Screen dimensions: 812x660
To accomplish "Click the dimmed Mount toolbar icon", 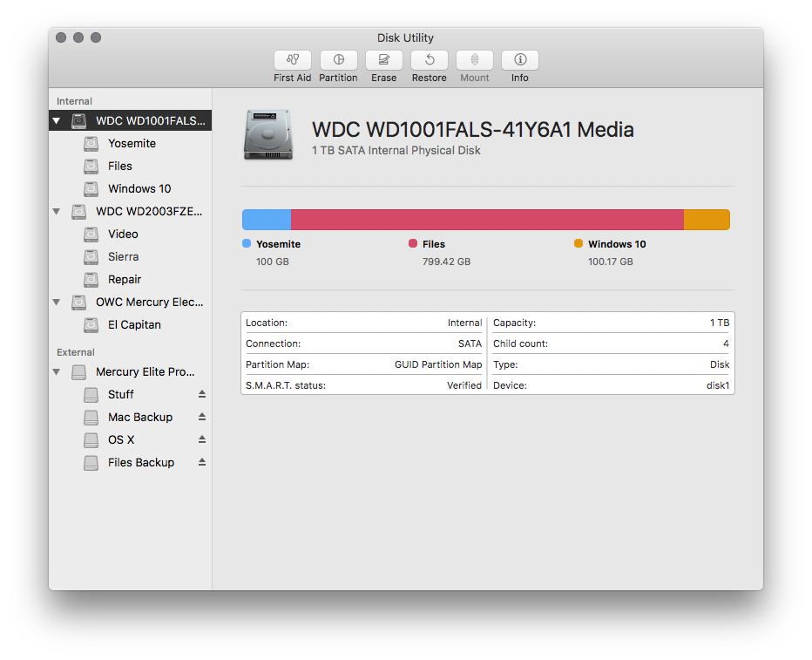I will (474, 60).
